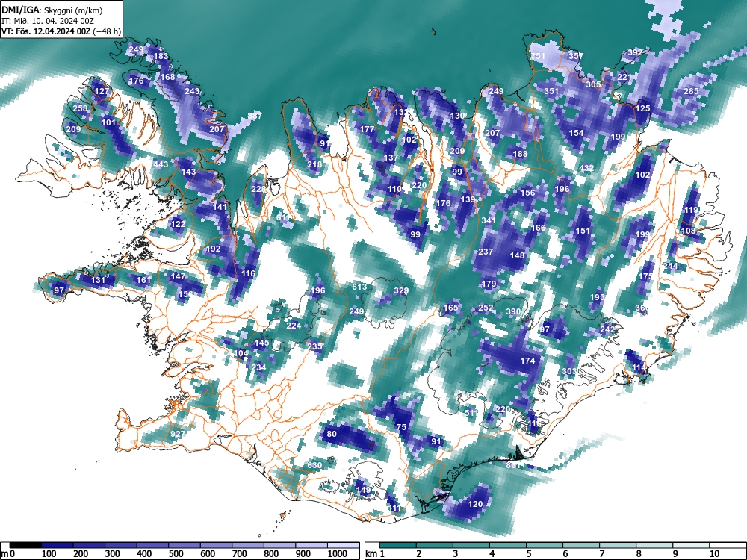Screen dimensions: 747x560
Task: Click the visibility value 154 on the map
Action: click(576, 133)
